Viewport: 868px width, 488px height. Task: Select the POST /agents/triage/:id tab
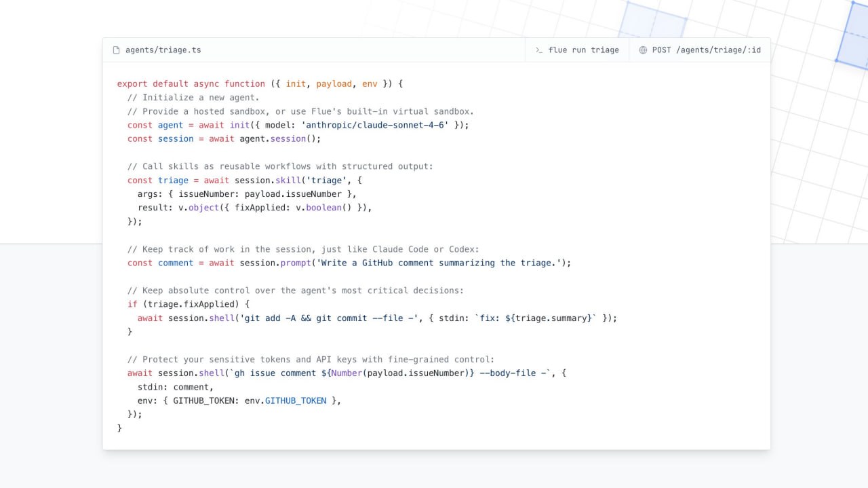coord(700,50)
